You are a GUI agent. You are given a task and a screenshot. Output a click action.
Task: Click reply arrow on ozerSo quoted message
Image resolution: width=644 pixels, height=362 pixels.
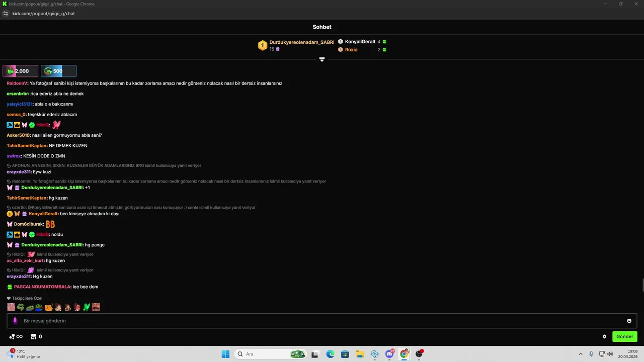click(9, 207)
